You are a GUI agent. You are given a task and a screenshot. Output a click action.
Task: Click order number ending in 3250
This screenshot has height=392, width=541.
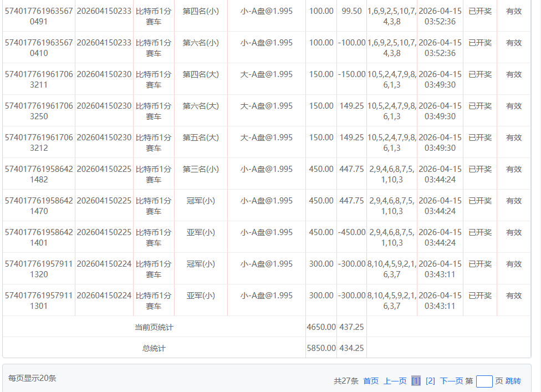38,111
